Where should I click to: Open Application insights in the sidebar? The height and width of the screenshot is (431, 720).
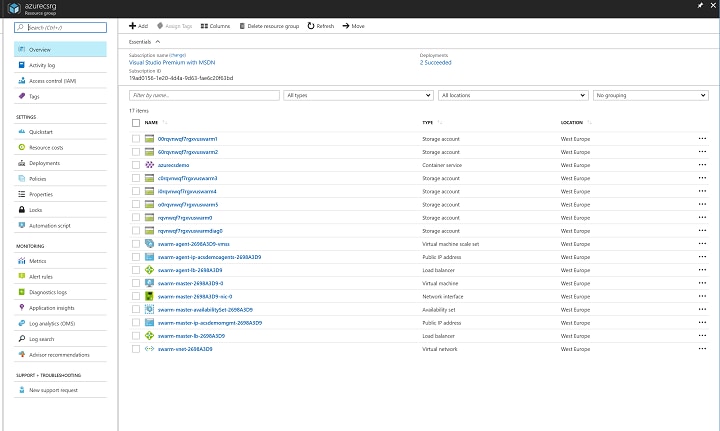[x=60, y=308]
